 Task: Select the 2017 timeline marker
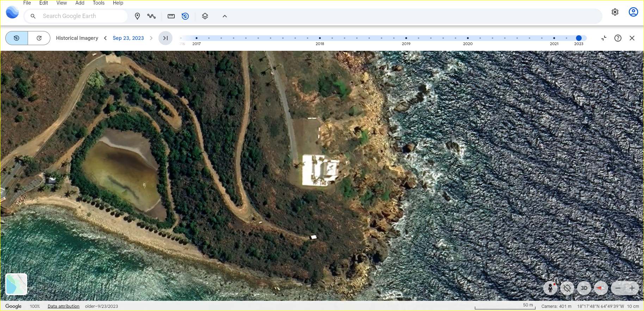[x=197, y=38]
